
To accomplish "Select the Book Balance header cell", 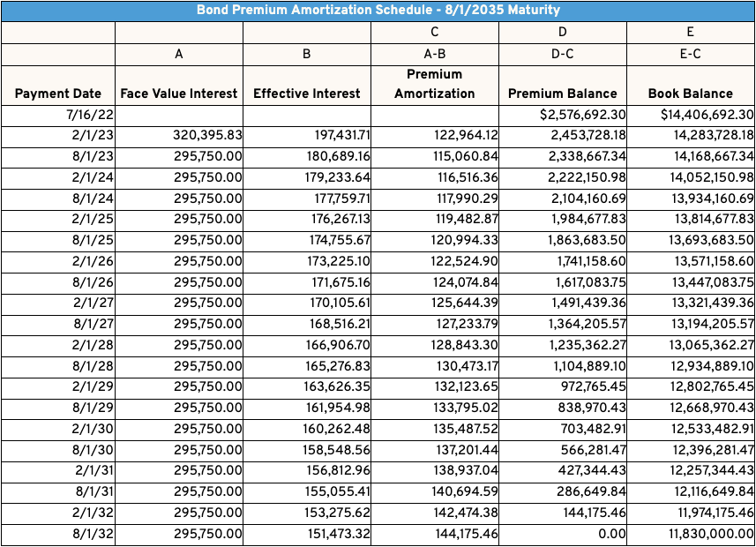I will pos(691,94).
